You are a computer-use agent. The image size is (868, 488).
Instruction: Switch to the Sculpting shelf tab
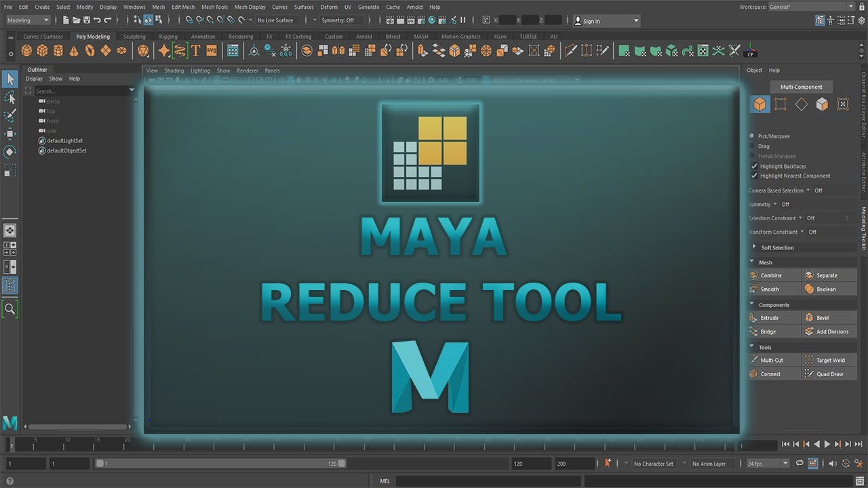click(134, 37)
